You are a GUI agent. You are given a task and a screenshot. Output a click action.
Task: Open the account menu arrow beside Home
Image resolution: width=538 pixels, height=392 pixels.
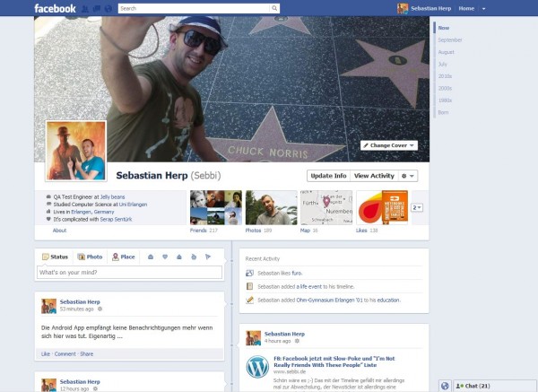tap(484, 8)
